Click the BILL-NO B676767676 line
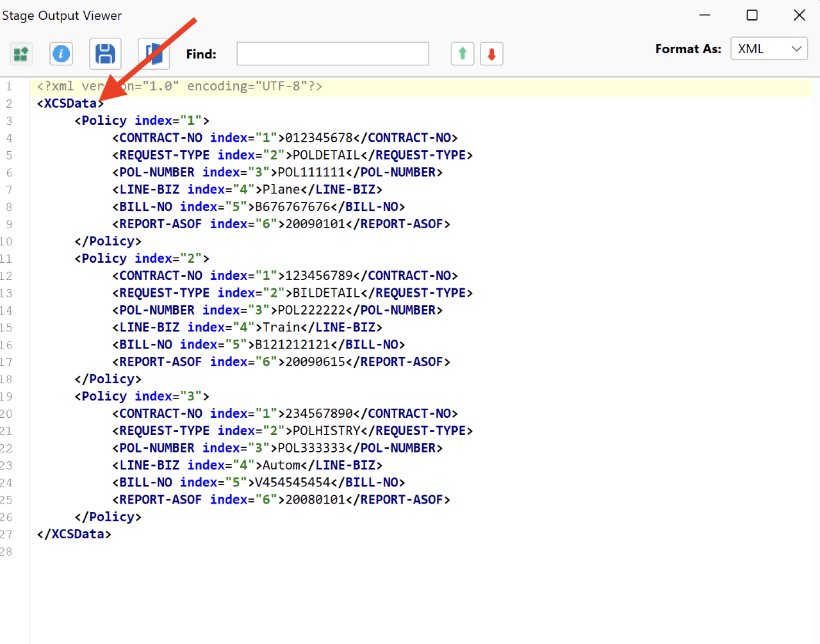The width and height of the screenshot is (820, 644). pyautogui.click(x=259, y=207)
